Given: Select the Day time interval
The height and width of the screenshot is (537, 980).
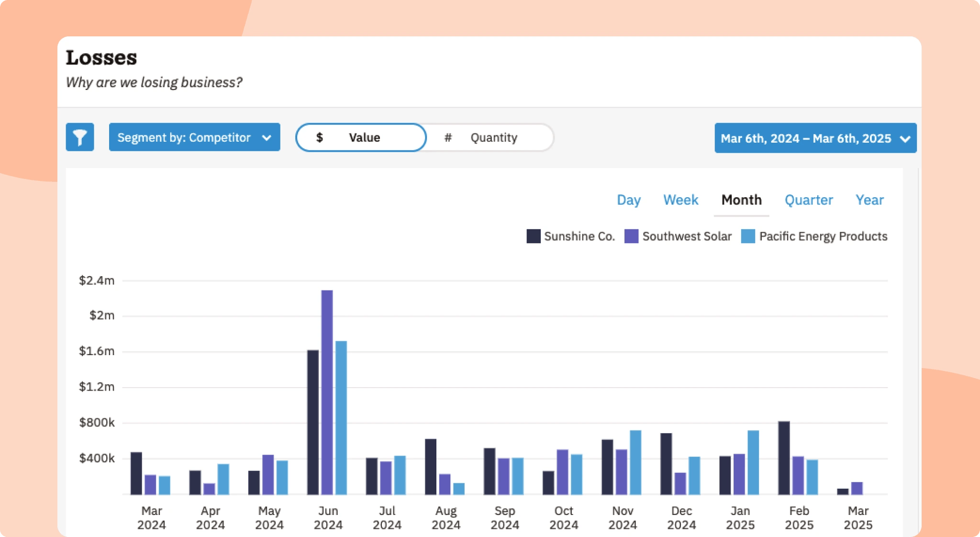Looking at the screenshot, I should (628, 200).
